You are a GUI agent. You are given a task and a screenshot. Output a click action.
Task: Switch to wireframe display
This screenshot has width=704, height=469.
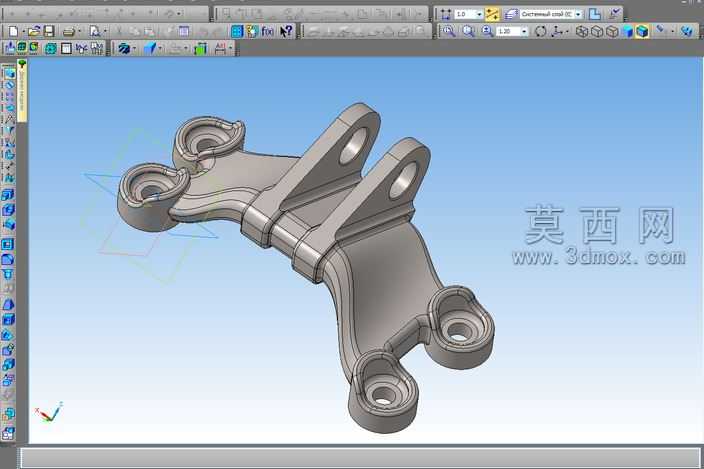[x=582, y=31]
